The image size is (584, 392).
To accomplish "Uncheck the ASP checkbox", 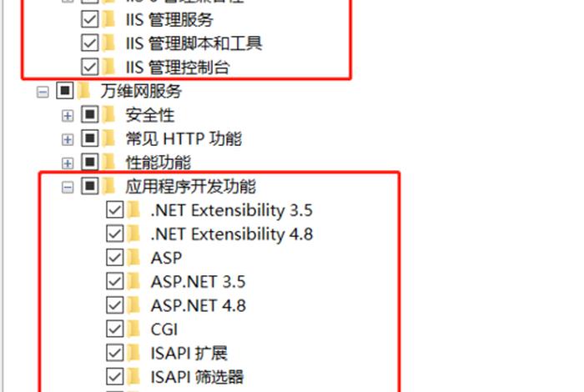I will pos(115,258).
